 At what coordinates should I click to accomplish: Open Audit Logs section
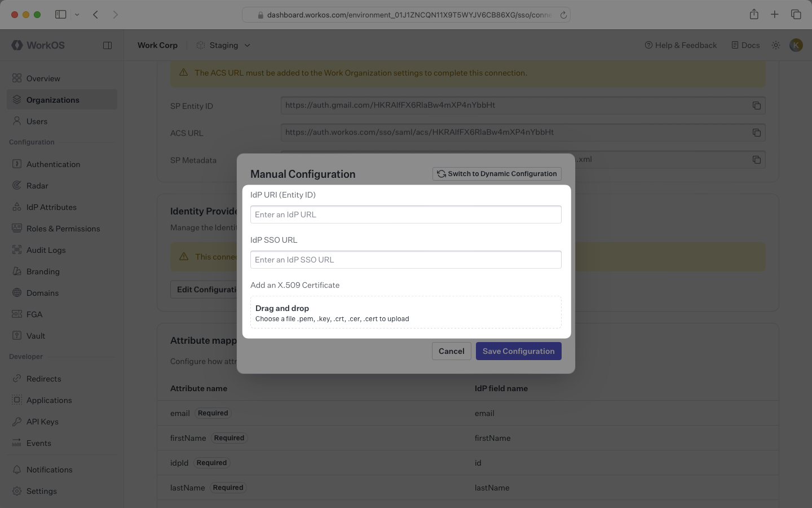pyautogui.click(x=46, y=250)
